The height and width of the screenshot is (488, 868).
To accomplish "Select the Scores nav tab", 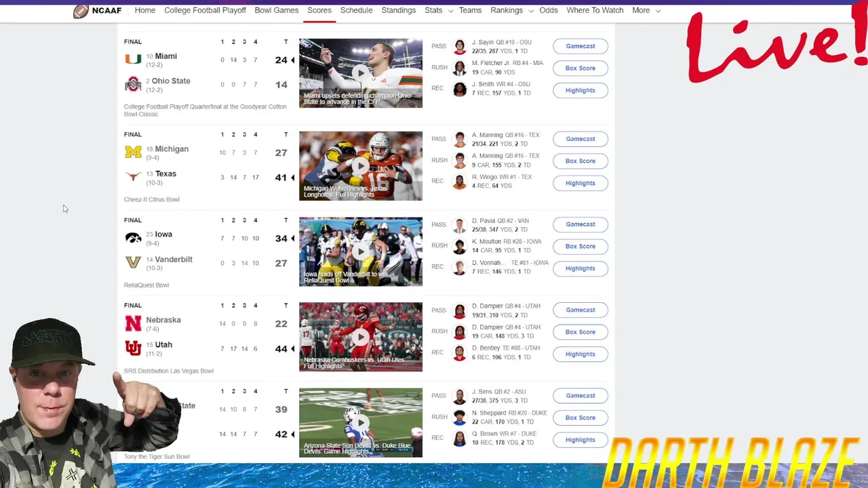I will pyautogui.click(x=319, y=10).
